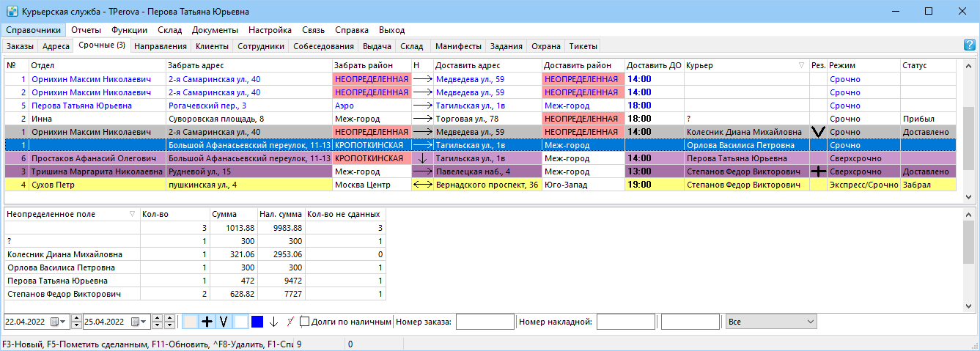Screen dimensions: 980x351
Task: Click the arrow in Перова Татьяна Юрьевна row
Action: click(422, 106)
